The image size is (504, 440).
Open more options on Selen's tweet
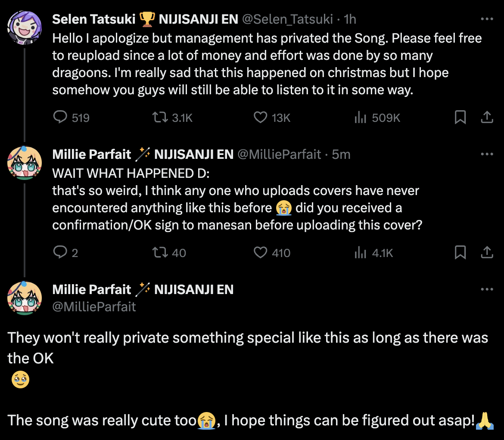pos(487,19)
